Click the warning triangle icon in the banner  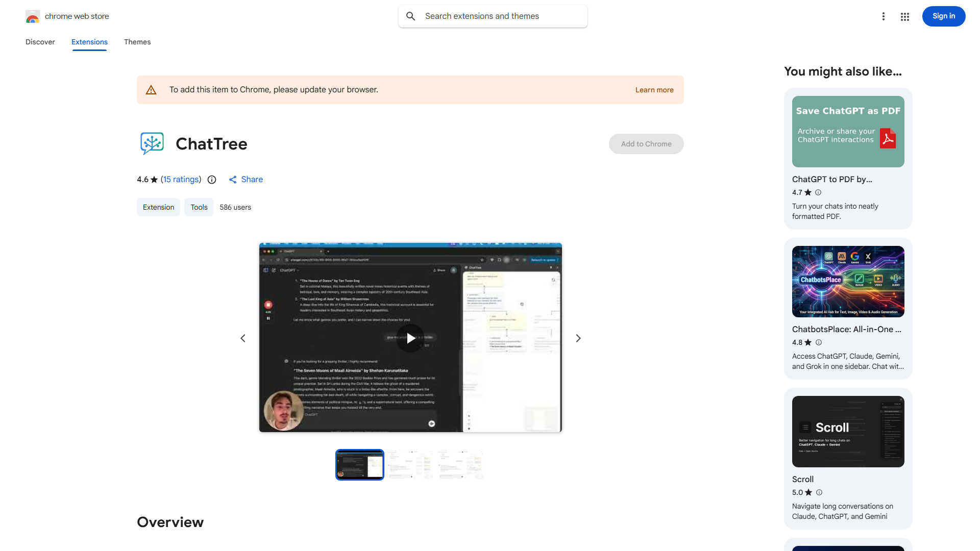pos(151,89)
